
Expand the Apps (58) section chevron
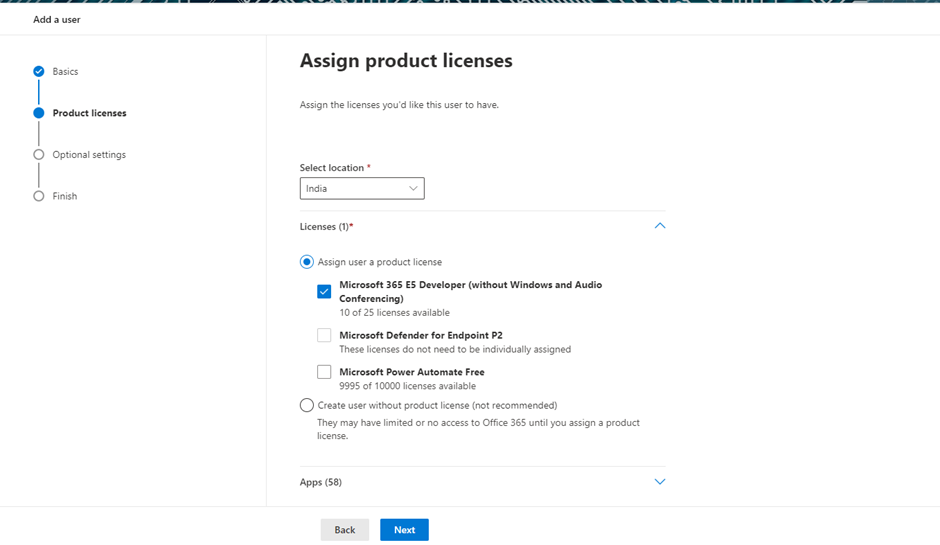click(660, 481)
